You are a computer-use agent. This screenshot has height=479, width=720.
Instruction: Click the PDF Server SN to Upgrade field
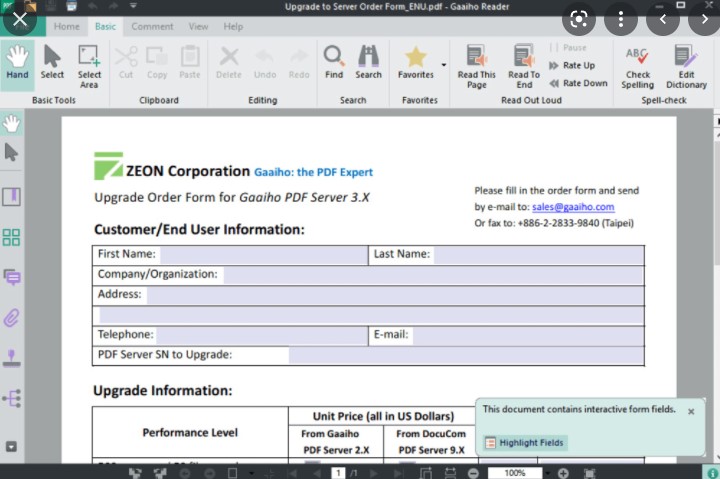click(466, 355)
